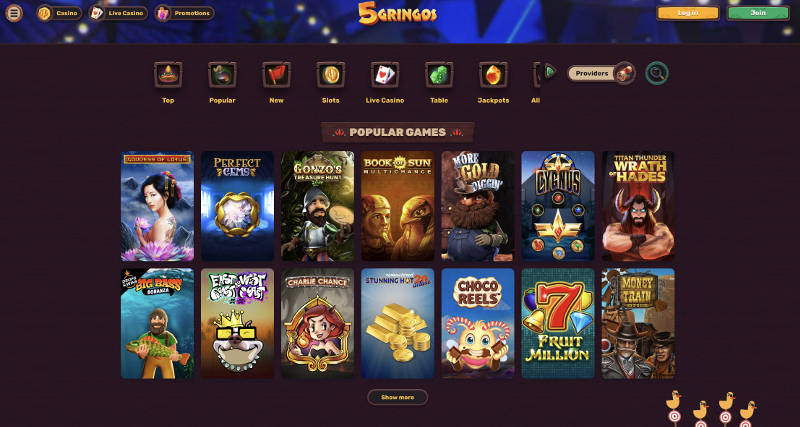This screenshot has width=800, height=427.
Task: Select the New category flag icon
Action: coord(277,74)
